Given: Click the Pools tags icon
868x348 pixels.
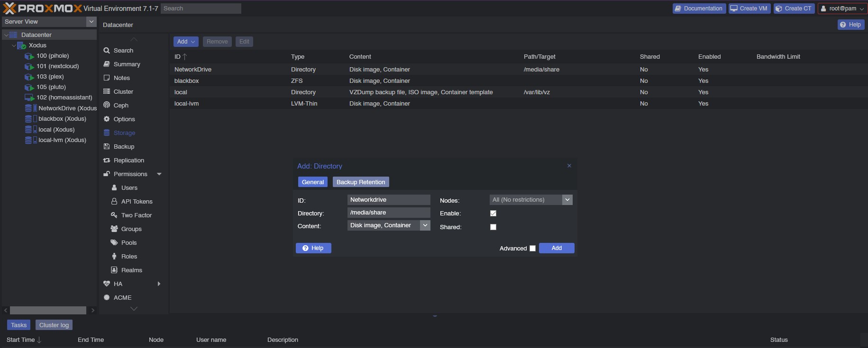Looking at the screenshot, I should [114, 242].
